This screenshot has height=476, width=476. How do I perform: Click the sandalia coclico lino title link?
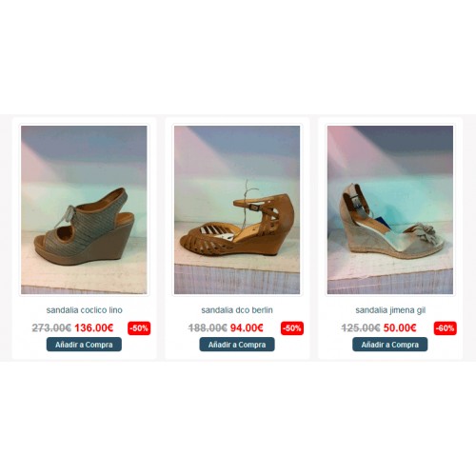(x=84, y=310)
